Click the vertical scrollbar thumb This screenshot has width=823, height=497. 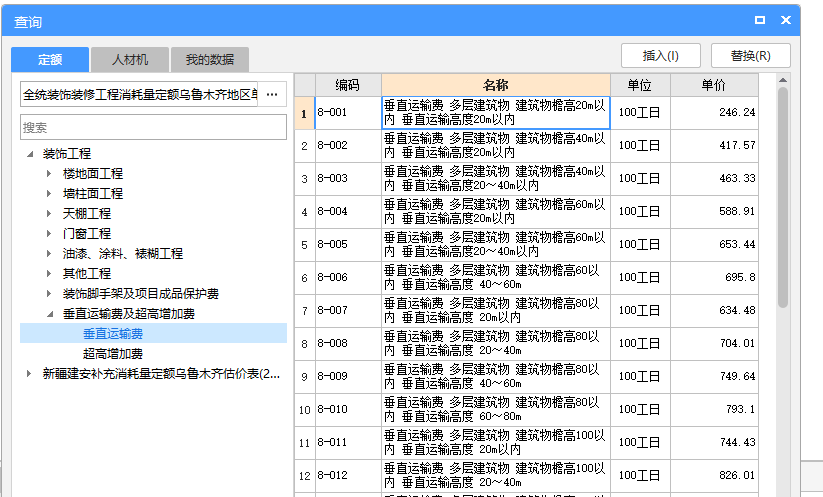(783, 197)
